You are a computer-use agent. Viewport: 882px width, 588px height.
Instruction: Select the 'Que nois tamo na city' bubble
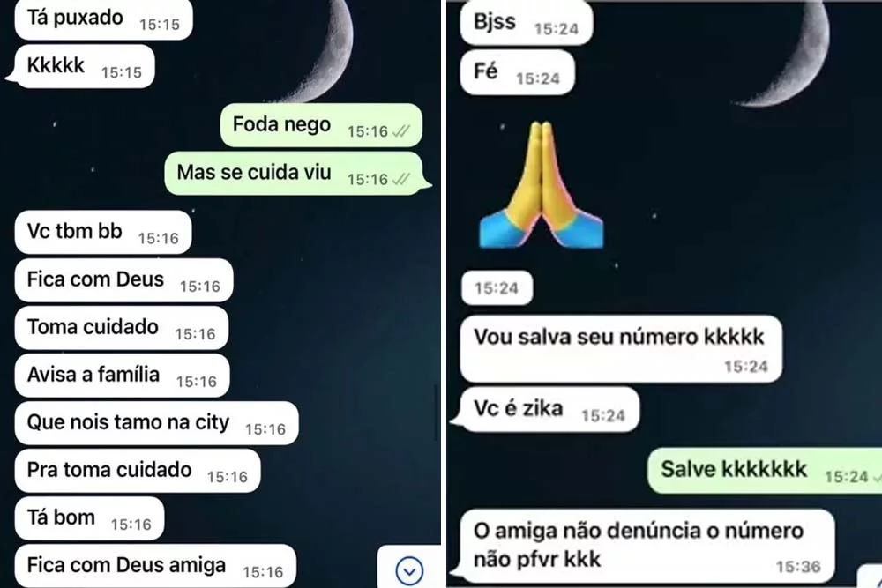coord(156,423)
